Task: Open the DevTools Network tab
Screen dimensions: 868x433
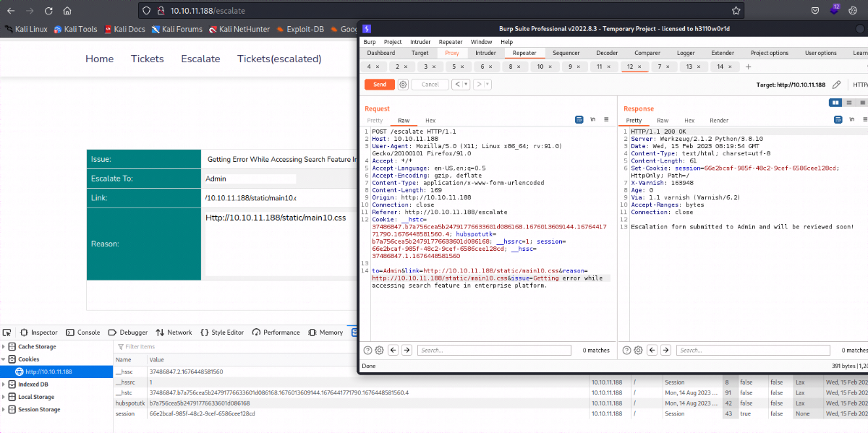Action: coord(174,333)
